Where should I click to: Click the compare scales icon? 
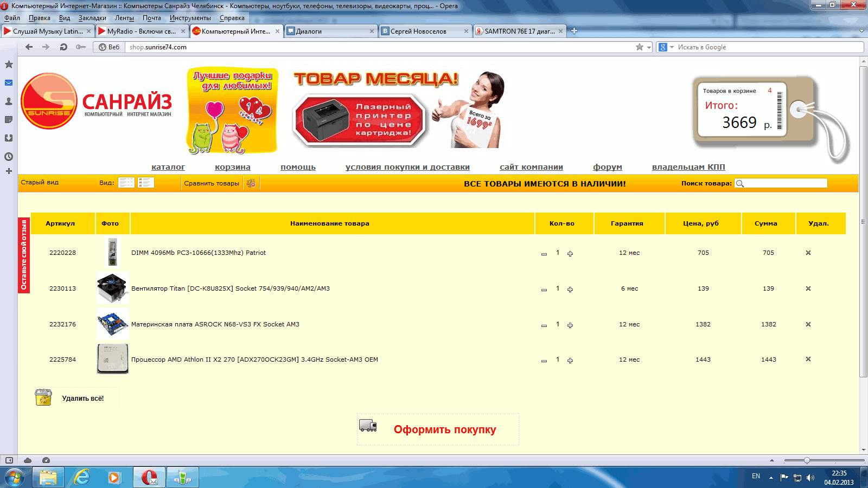coord(251,183)
